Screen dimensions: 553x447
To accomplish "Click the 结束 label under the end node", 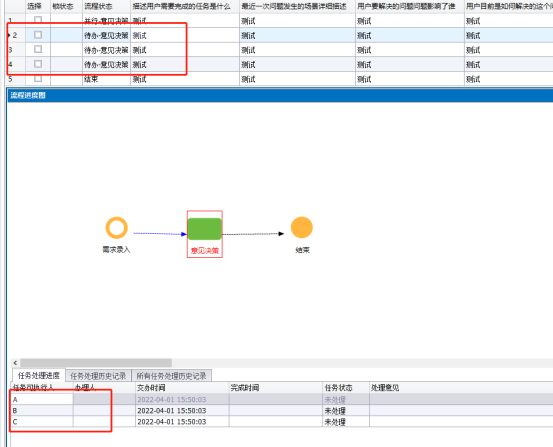I will pyautogui.click(x=302, y=250).
